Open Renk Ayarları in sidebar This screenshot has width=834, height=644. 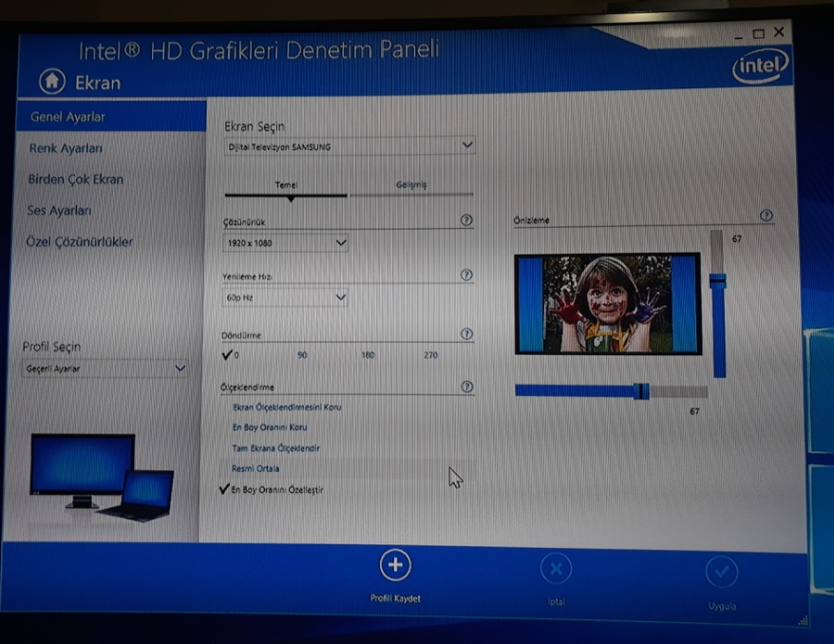pos(66,148)
